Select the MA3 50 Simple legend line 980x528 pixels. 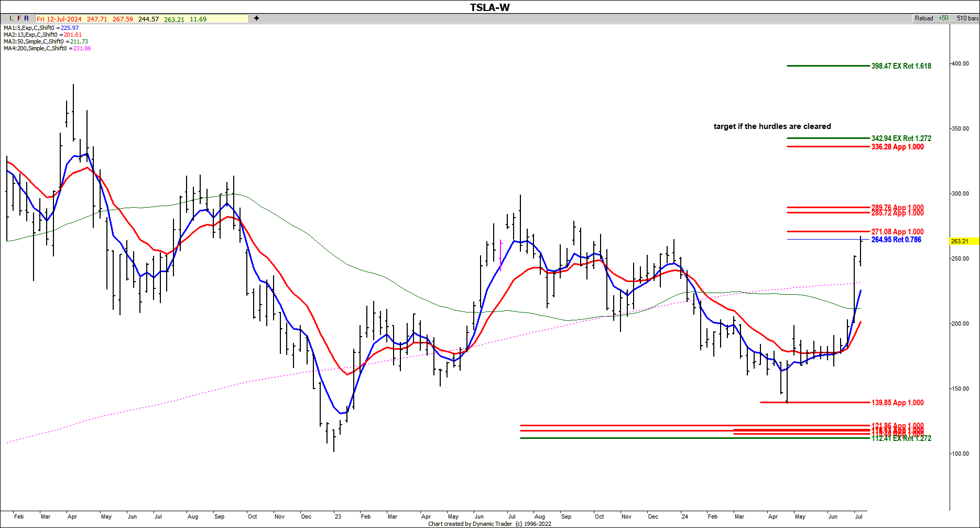(46, 41)
